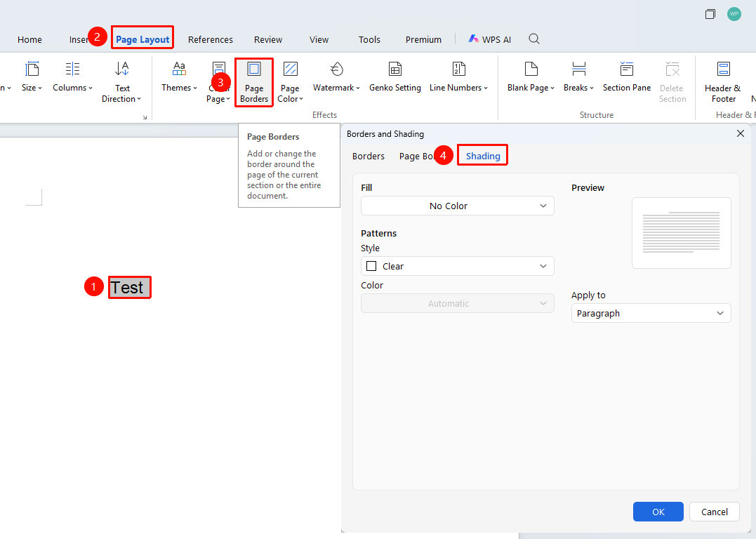The height and width of the screenshot is (539, 756).
Task: Open the References ribbon tab
Action: pos(210,39)
